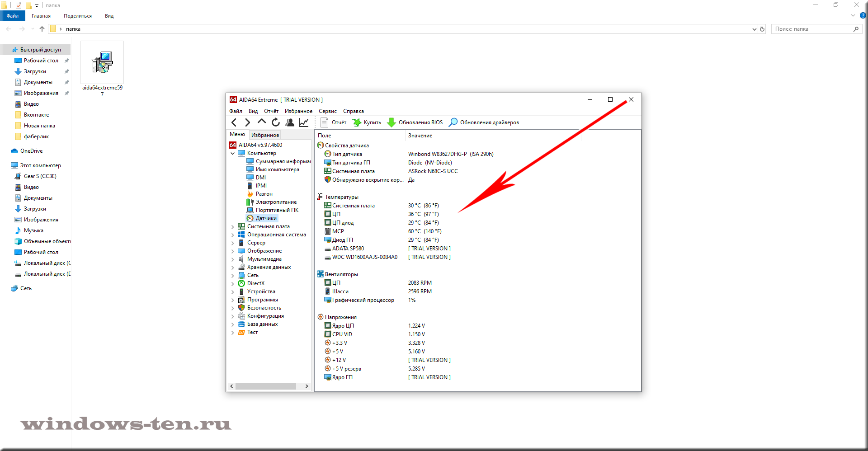Viewport: 868px width, 451px height.
Task: Select the DMI tree item
Action: click(256, 178)
